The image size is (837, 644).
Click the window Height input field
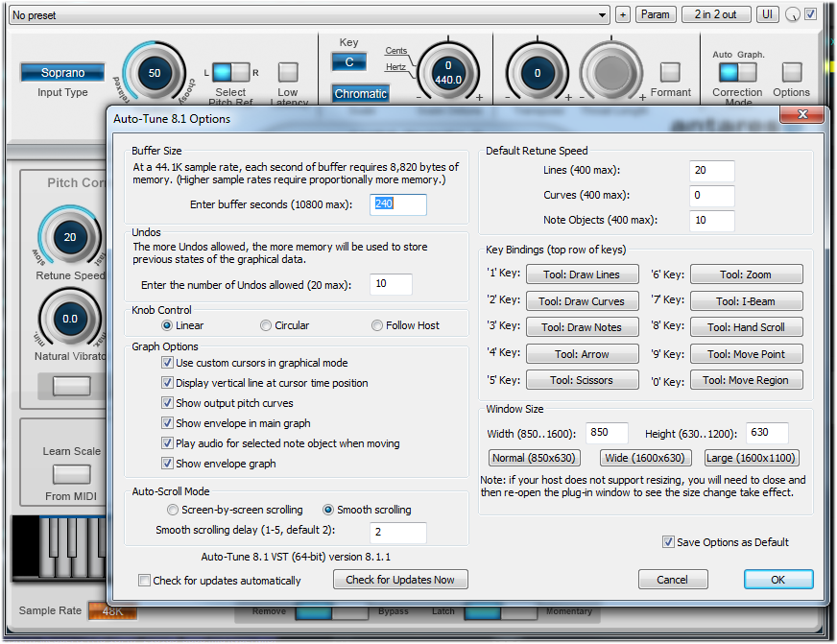tap(767, 433)
